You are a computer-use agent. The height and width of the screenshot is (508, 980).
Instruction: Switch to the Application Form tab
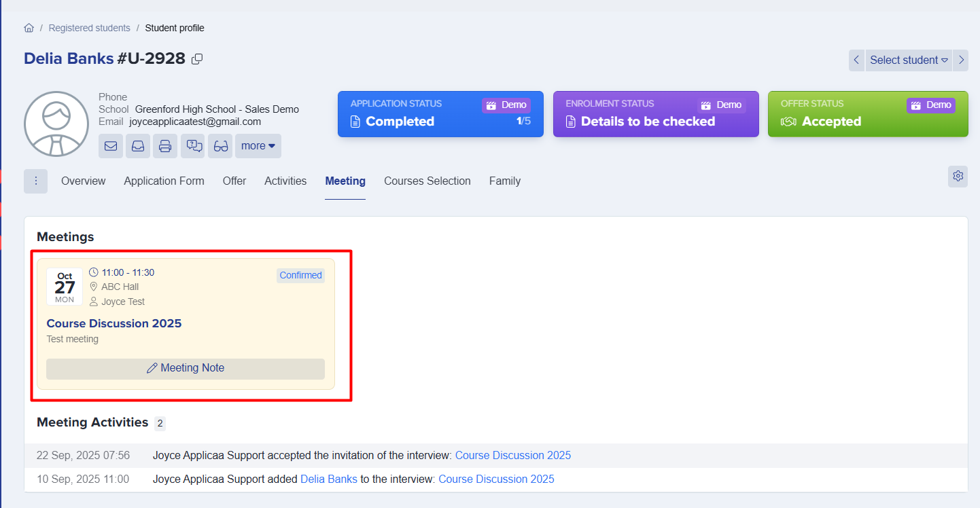pos(164,181)
